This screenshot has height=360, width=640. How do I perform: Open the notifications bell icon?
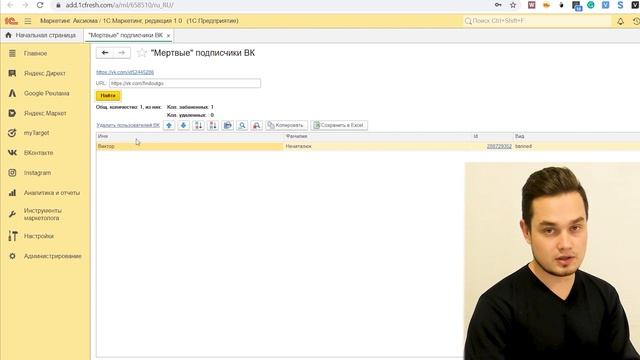(x=620, y=21)
